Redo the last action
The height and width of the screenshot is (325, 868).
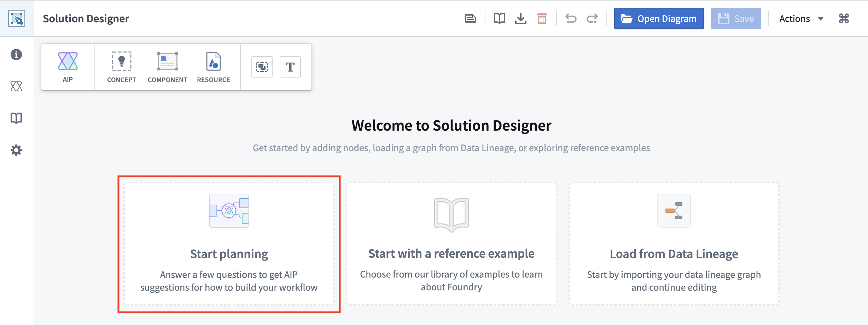click(592, 18)
